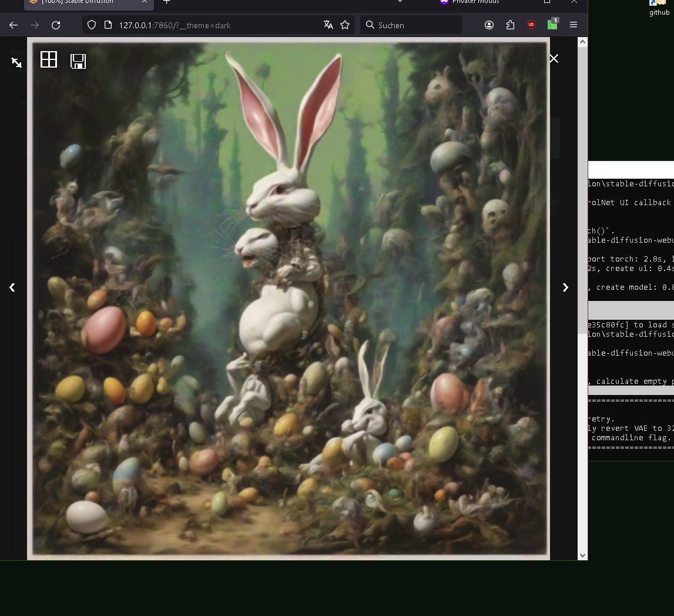Save the image with the floppy disk icon
This screenshot has width=674, height=616.
(x=78, y=61)
